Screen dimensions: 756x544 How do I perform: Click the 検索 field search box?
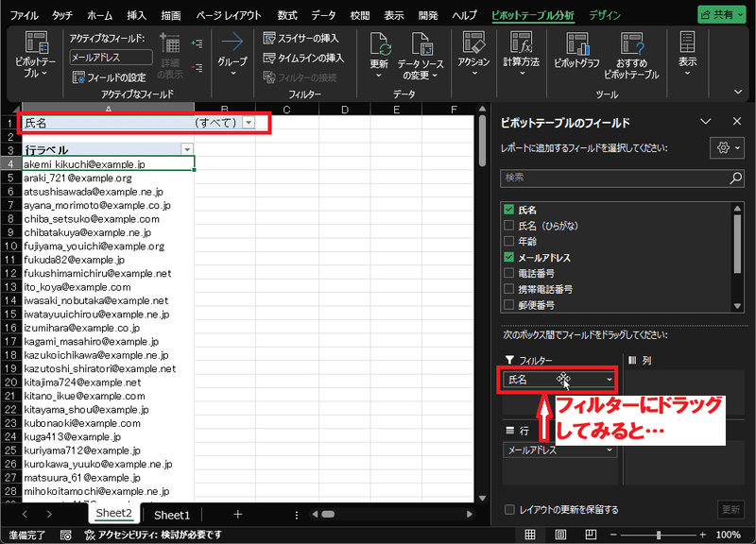coord(622,178)
